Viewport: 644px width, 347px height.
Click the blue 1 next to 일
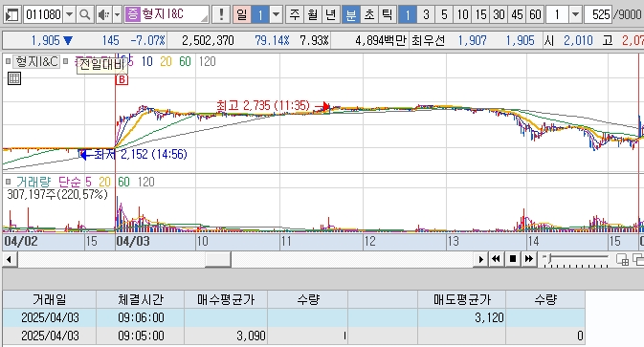point(260,14)
